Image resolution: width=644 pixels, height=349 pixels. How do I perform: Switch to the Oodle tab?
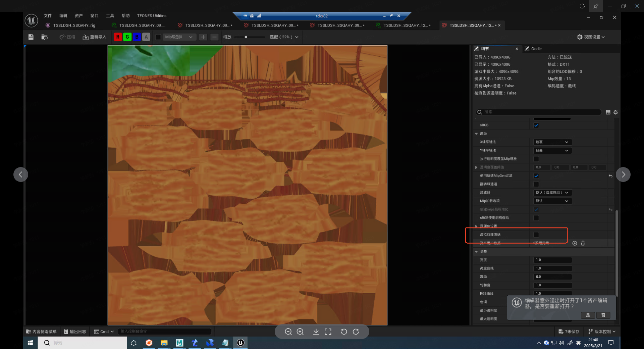[536, 49]
